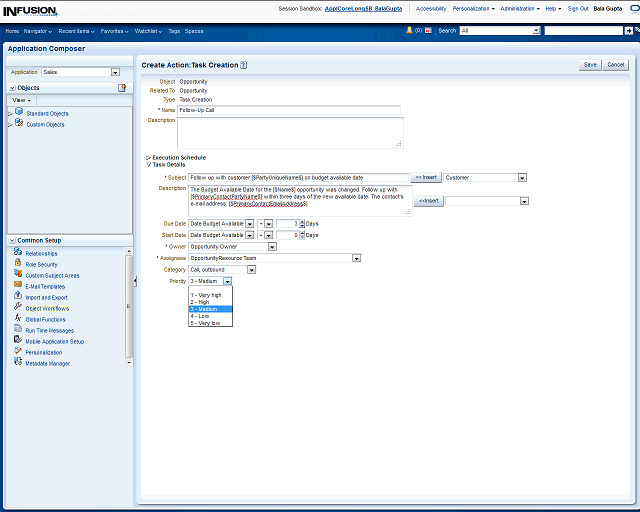Image resolution: width=640 pixels, height=512 pixels.
Task: Open the Category Call, outbound dropdown
Action: (x=251, y=269)
